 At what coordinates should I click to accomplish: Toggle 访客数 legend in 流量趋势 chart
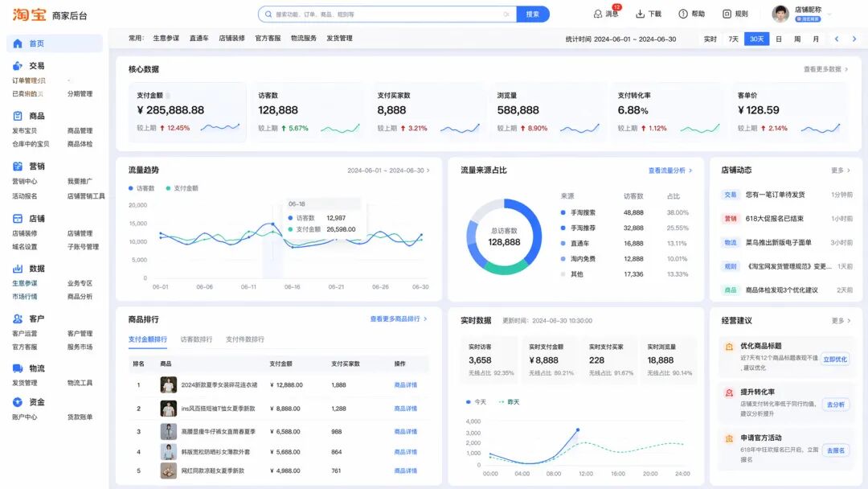pos(141,188)
